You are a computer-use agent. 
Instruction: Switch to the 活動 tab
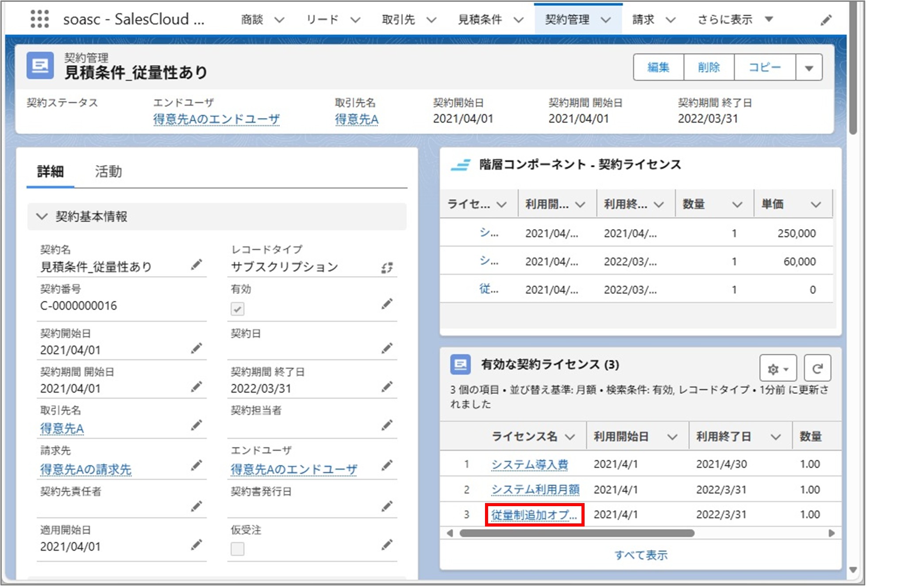(x=109, y=172)
